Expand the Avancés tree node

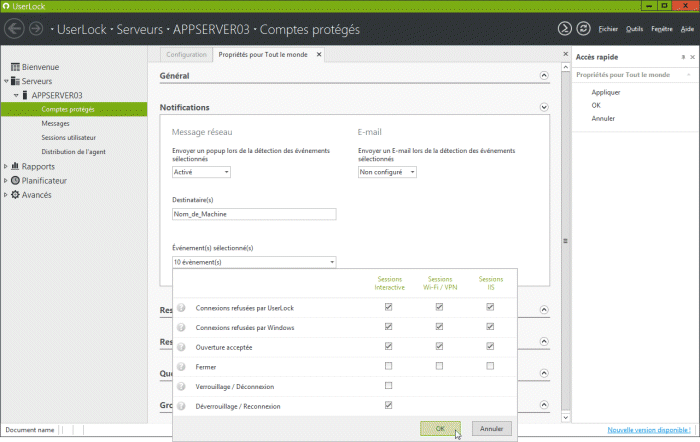(6, 195)
